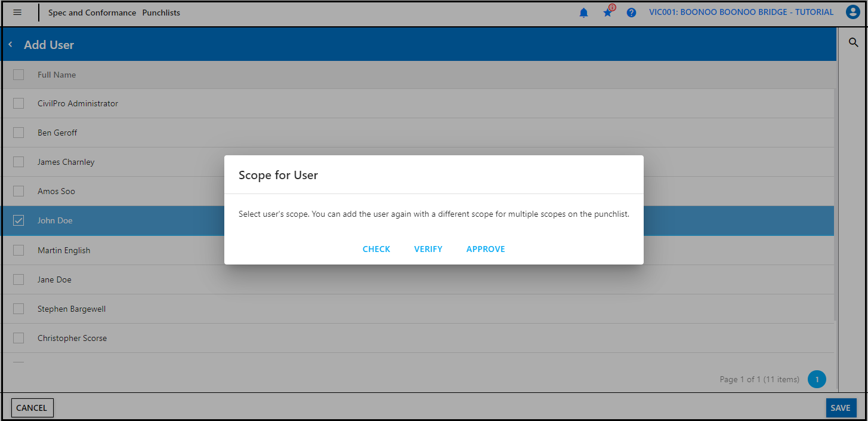Toggle the select-all checkbox beside Full Name

(18, 75)
